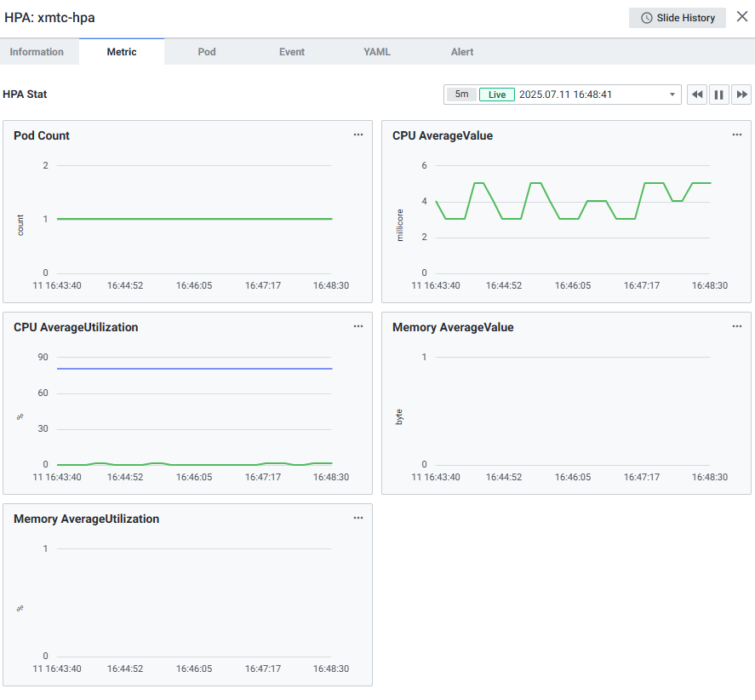The height and width of the screenshot is (700, 755).
Task: Select the 5m time range badge
Action: 461,95
